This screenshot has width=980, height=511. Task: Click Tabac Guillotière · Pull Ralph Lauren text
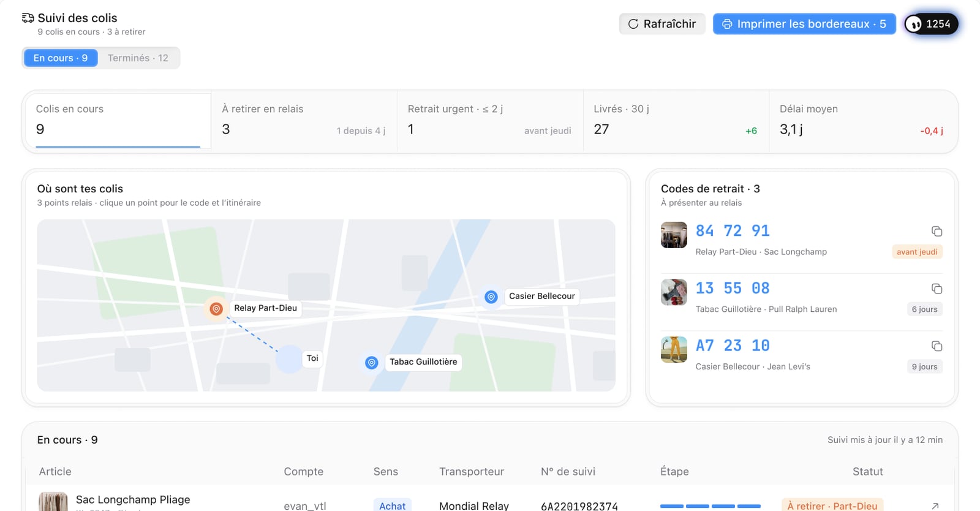tap(766, 309)
